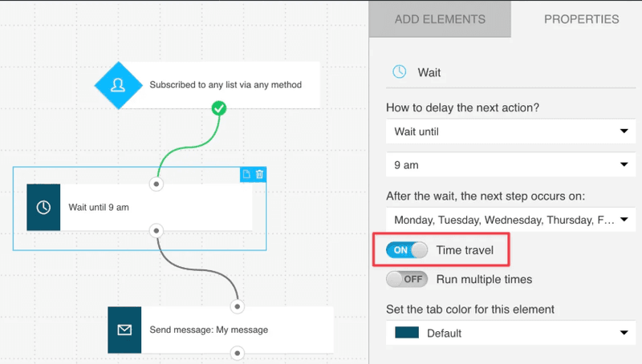Select the Subscribed to any list trigger block
The height and width of the screenshot is (364, 642).
click(x=225, y=84)
